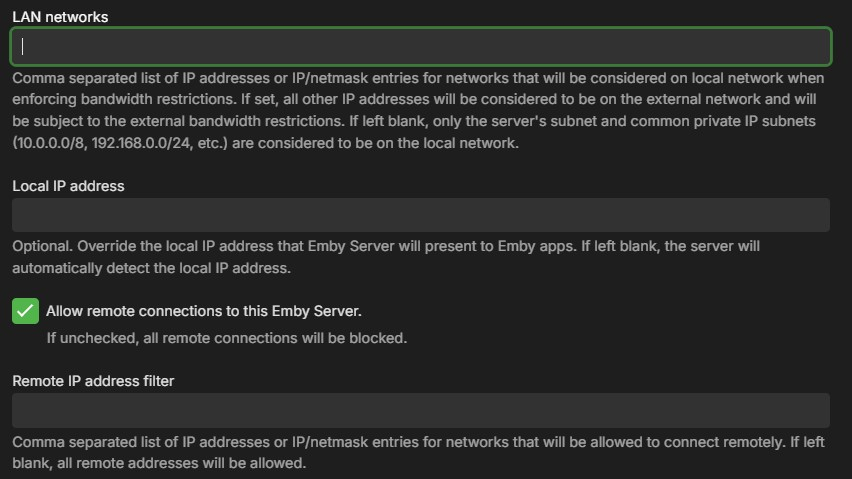Select the Remote IP address filter field
This screenshot has width=852, height=479.
pos(420,410)
